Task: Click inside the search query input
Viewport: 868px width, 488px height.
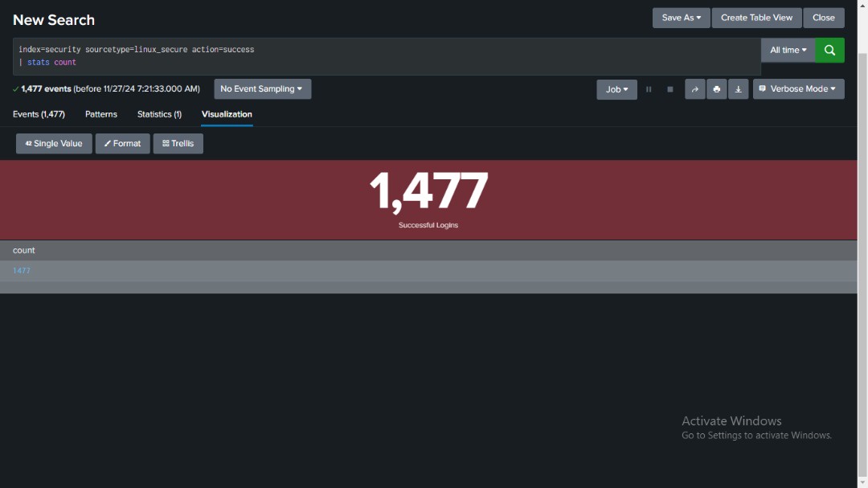Action: (321, 55)
